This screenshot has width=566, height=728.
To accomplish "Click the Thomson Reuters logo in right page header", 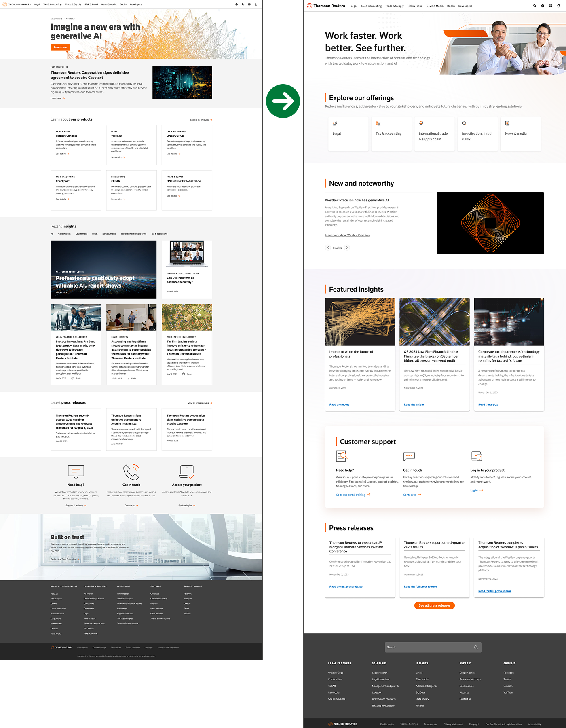I will point(326,6).
